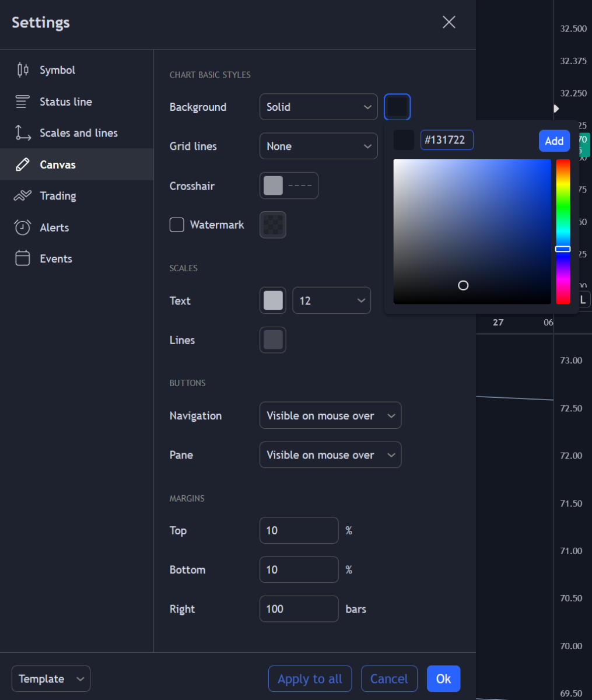This screenshot has height=700, width=592.
Task: Switch to the Status line tab
Action: (x=76, y=101)
